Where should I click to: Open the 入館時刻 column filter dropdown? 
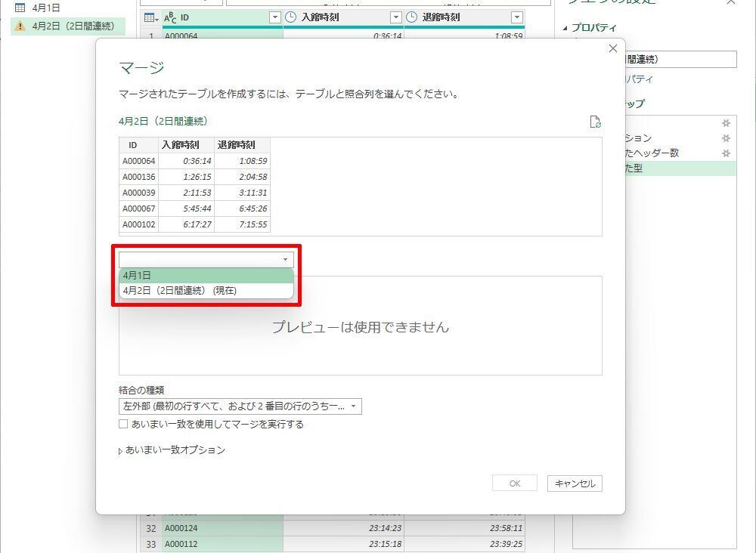[x=396, y=18]
